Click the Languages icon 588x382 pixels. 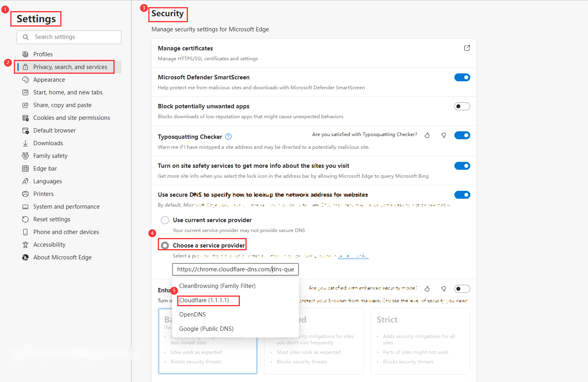click(x=25, y=181)
